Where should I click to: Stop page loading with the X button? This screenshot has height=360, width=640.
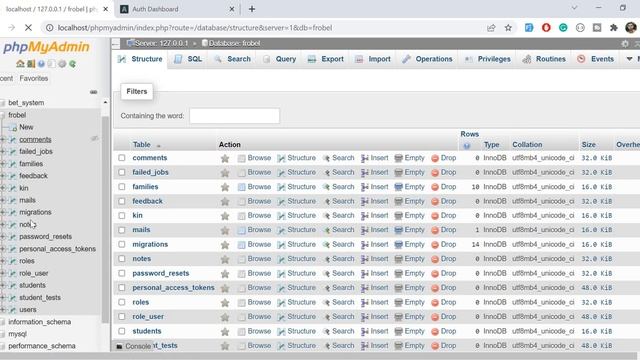tap(28, 28)
